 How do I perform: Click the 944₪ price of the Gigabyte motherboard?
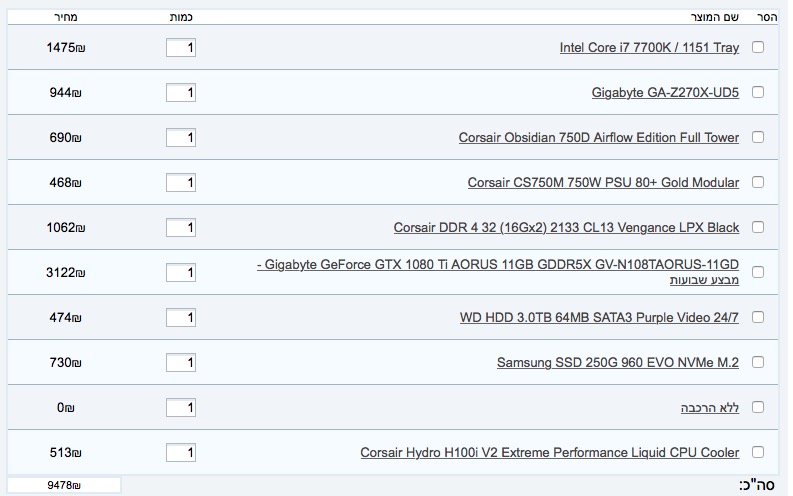coord(66,93)
